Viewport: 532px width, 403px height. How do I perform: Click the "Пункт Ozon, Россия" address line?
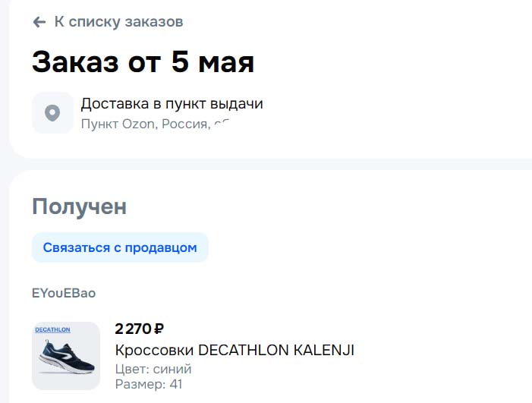click(x=144, y=124)
